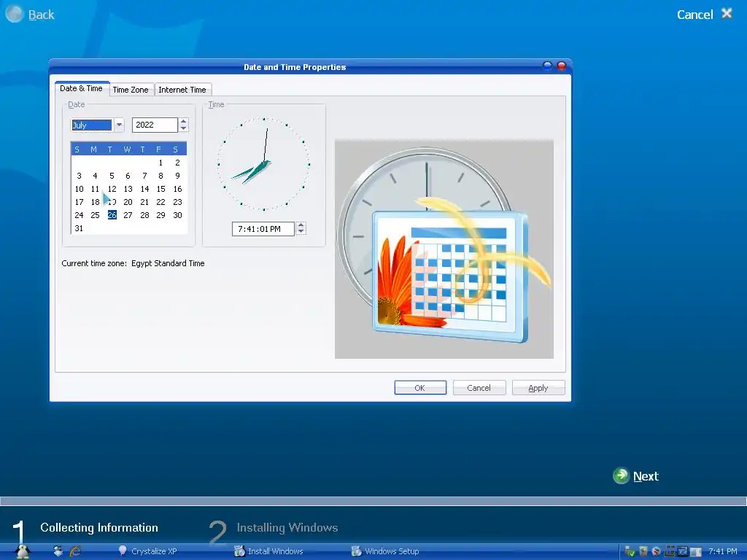The width and height of the screenshot is (747, 560).
Task: Click the Back arrow orb icon
Action: point(15,14)
